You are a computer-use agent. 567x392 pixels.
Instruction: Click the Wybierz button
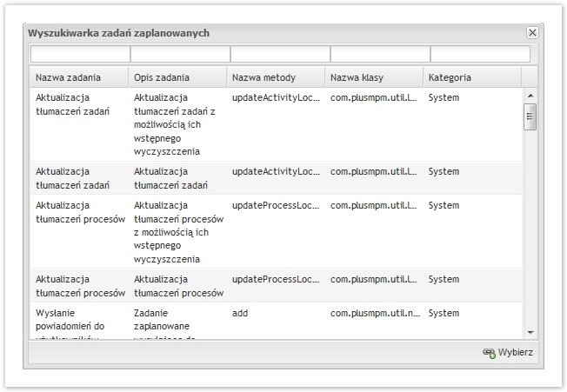click(508, 352)
